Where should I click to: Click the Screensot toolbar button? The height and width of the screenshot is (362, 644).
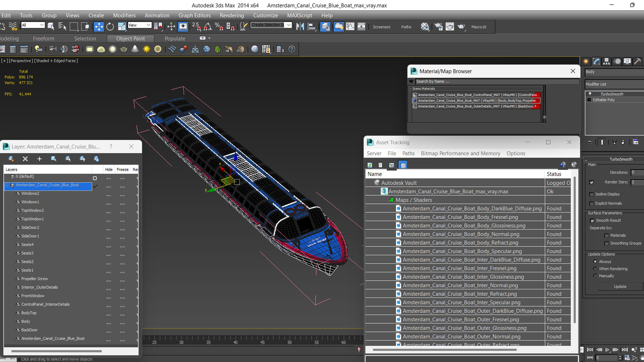(x=381, y=27)
